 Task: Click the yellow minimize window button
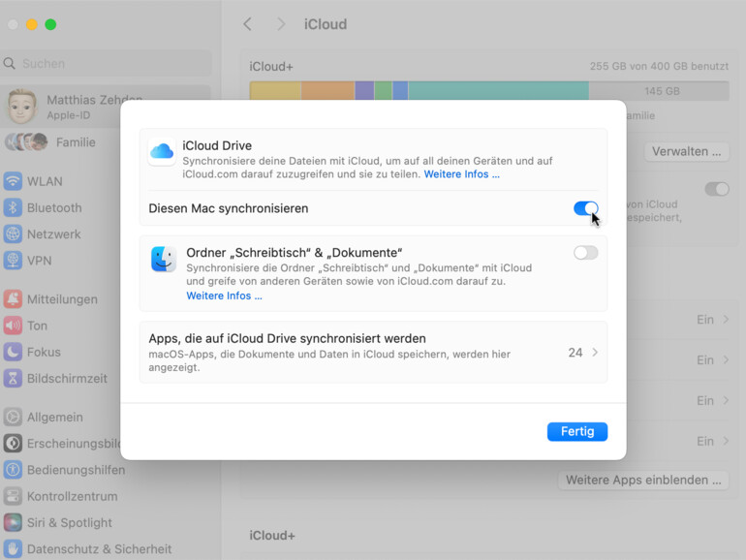[x=32, y=24]
